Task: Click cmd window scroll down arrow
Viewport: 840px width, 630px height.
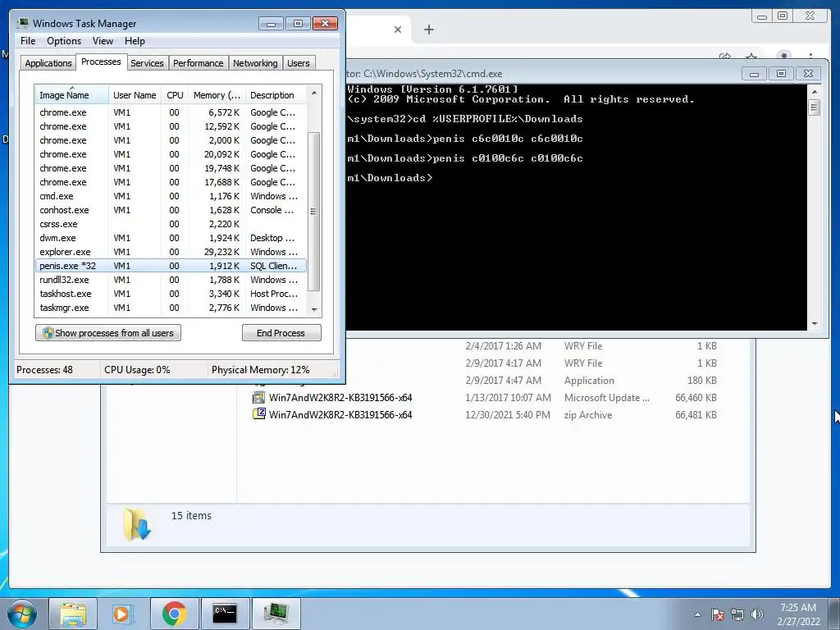Action: click(815, 323)
